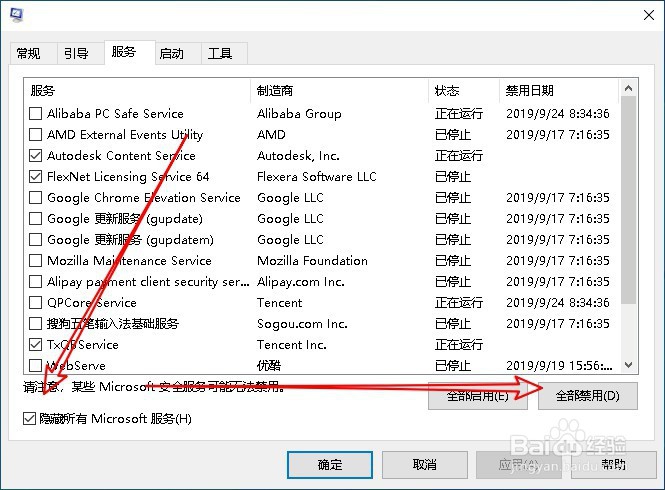Sort by the 制造商 column header
The image size is (665, 490).
pyautogui.click(x=339, y=90)
